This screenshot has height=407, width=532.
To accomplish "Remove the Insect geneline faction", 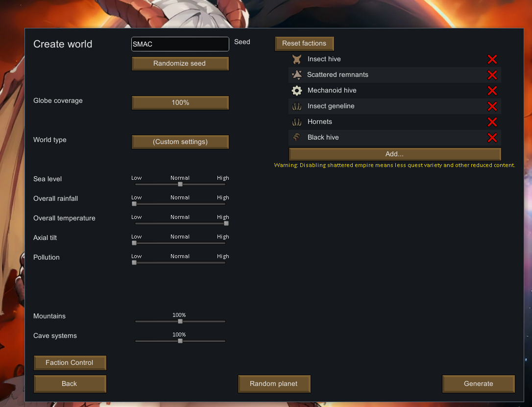I will [x=492, y=106].
